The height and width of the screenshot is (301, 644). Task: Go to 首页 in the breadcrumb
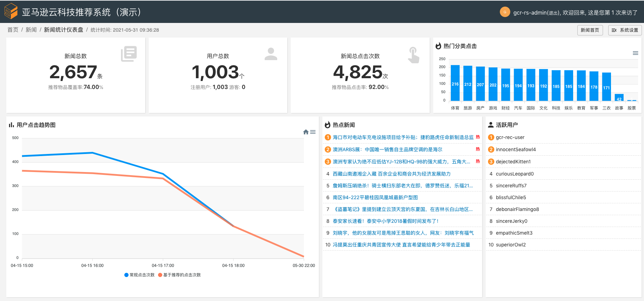click(x=13, y=30)
